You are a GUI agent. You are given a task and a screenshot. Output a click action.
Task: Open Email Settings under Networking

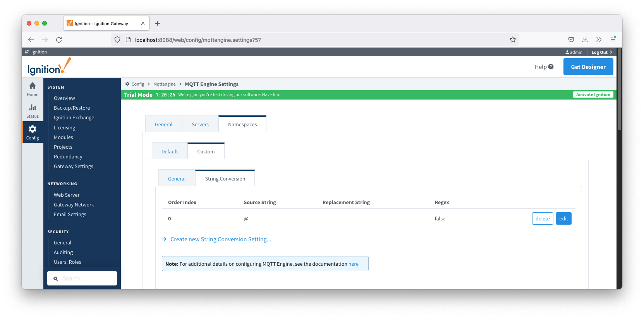(x=70, y=214)
